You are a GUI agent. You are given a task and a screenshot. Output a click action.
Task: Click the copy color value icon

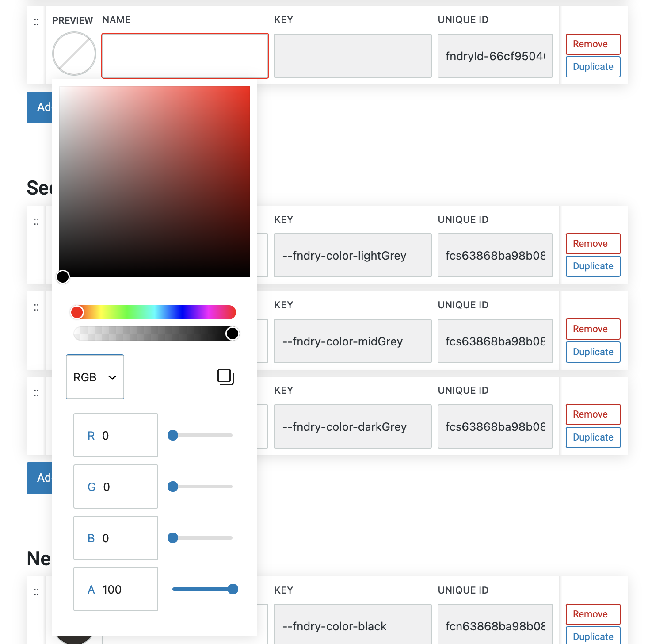pyautogui.click(x=225, y=377)
